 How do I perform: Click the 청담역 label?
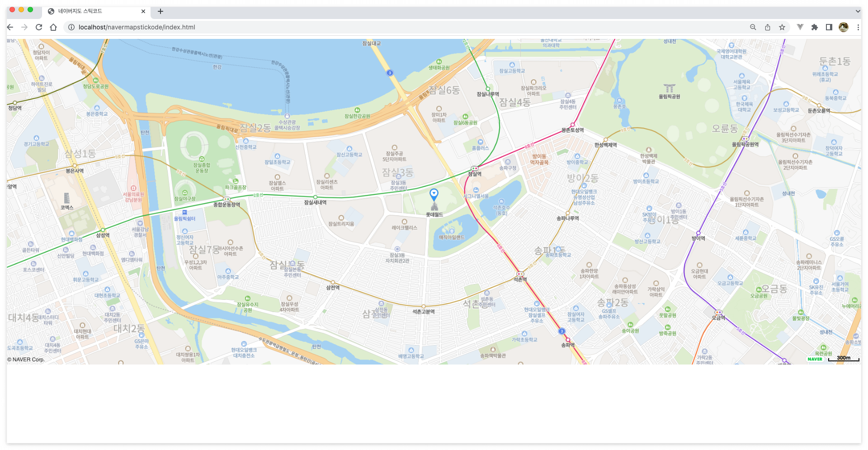pos(14,108)
